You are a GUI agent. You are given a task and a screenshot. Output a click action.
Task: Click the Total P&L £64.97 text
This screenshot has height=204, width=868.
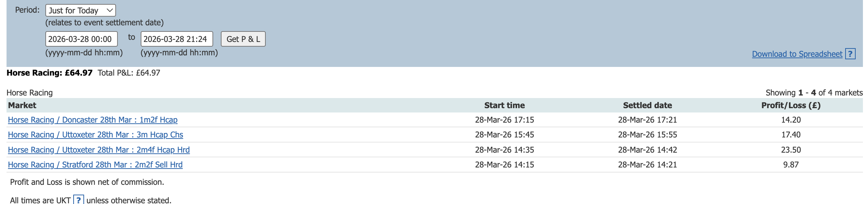tap(129, 73)
